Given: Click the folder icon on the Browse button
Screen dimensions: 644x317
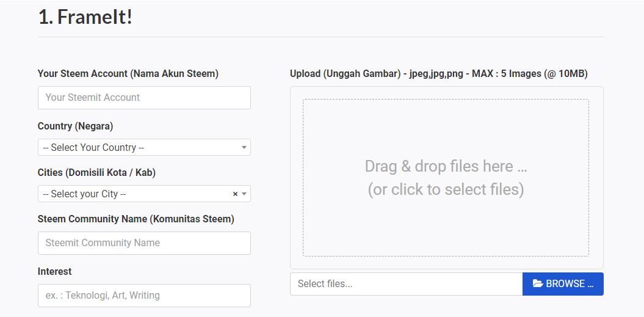Looking at the screenshot, I should [x=538, y=283].
